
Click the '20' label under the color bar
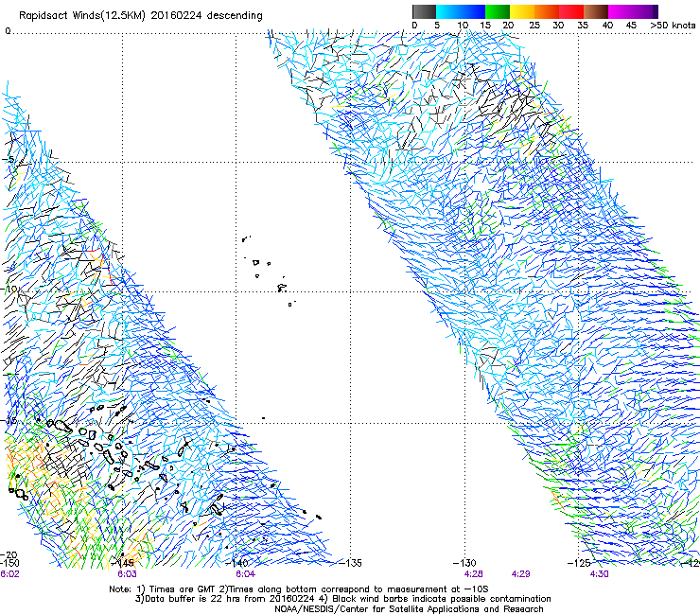point(508,26)
